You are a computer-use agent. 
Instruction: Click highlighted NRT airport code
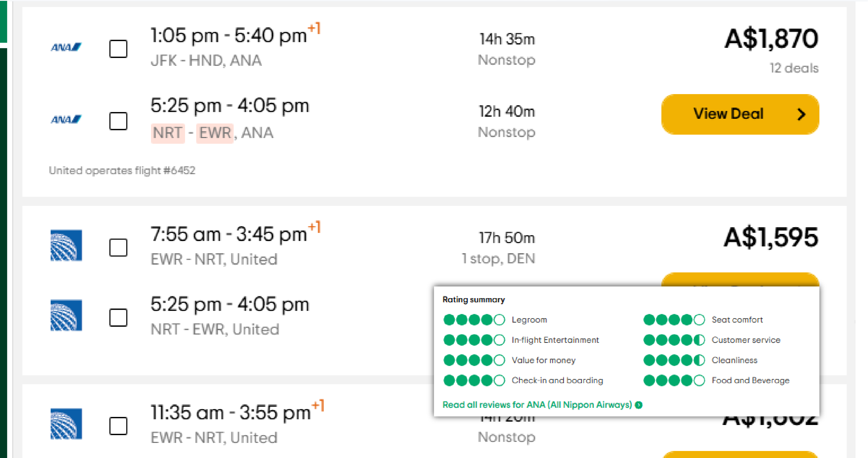(x=168, y=133)
